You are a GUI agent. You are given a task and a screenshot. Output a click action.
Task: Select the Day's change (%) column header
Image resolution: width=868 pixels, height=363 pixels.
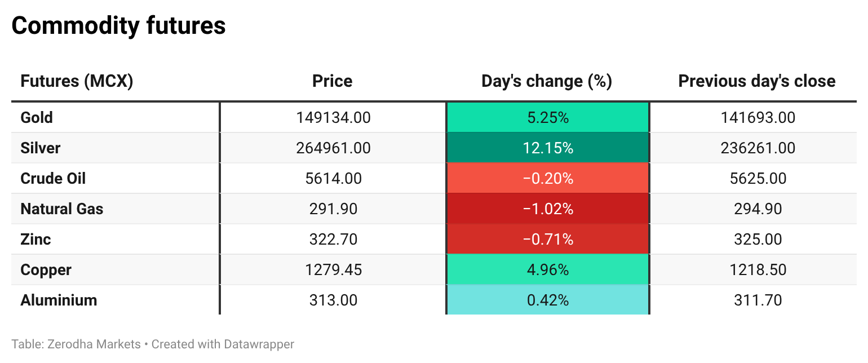tap(547, 81)
